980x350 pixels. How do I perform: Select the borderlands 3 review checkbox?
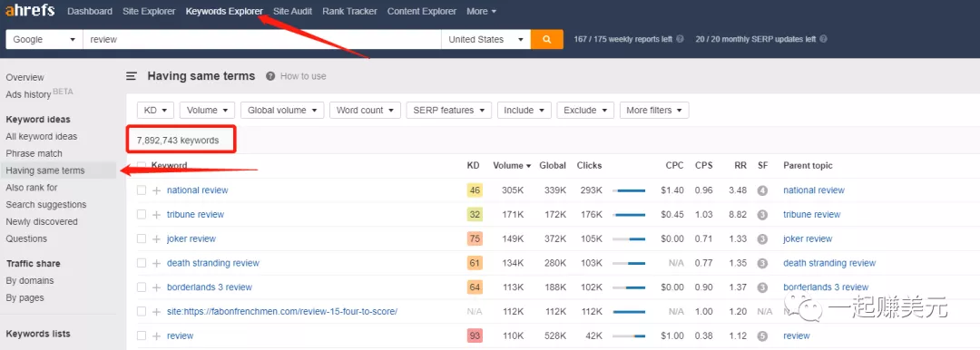tap(142, 287)
